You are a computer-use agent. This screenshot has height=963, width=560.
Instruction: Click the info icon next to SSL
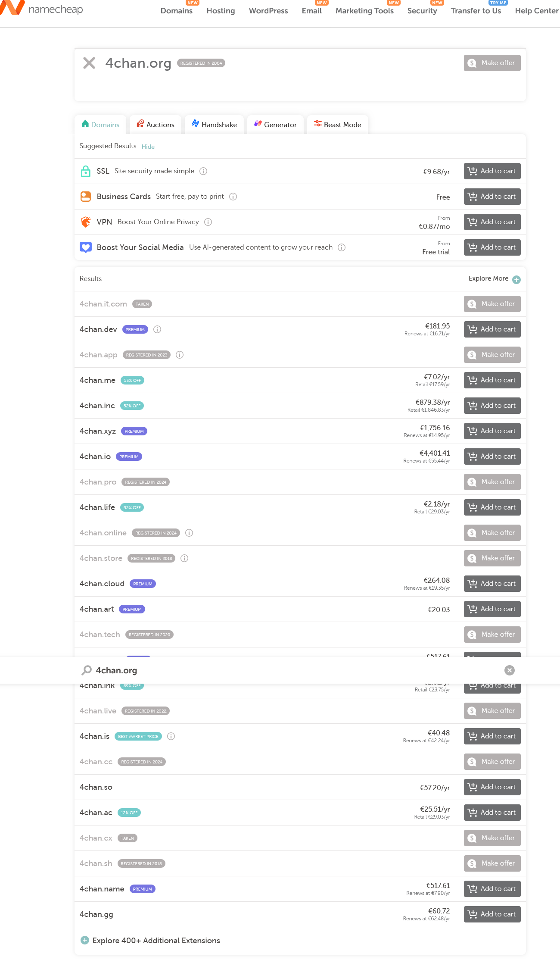click(x=203, y=171)
